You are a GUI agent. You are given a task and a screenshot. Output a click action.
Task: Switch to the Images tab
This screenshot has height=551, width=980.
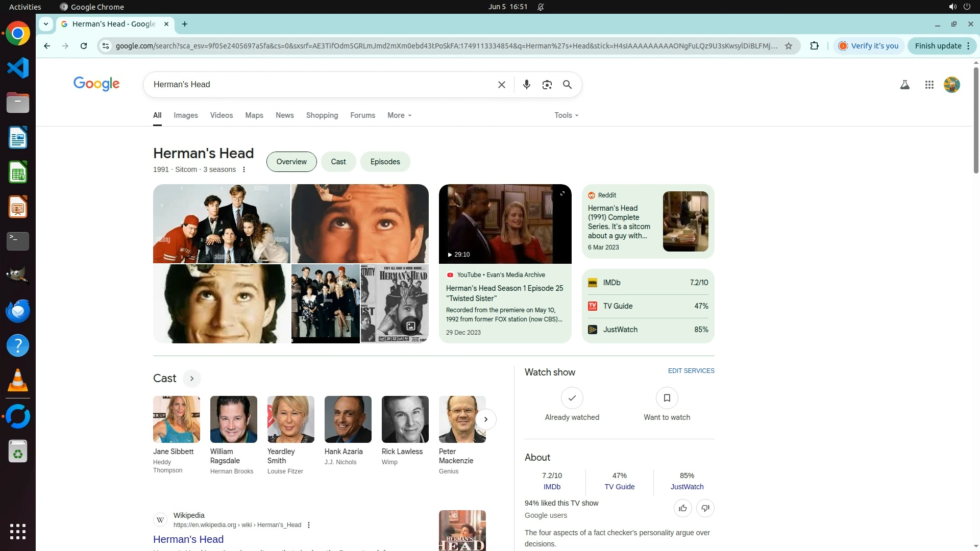click(x=185, y=115)
